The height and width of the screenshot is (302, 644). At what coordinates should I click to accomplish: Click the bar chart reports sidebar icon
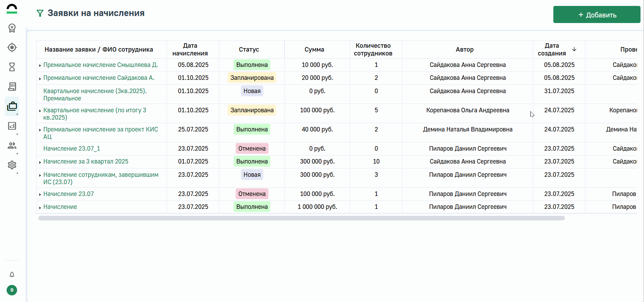pyautogui.click(x=12, y=126)
